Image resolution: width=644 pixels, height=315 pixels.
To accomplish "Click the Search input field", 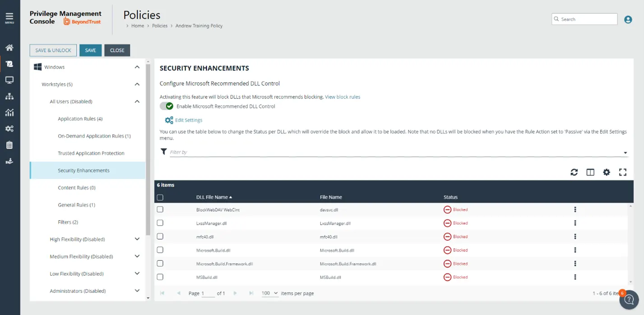I will click(584, 19).
